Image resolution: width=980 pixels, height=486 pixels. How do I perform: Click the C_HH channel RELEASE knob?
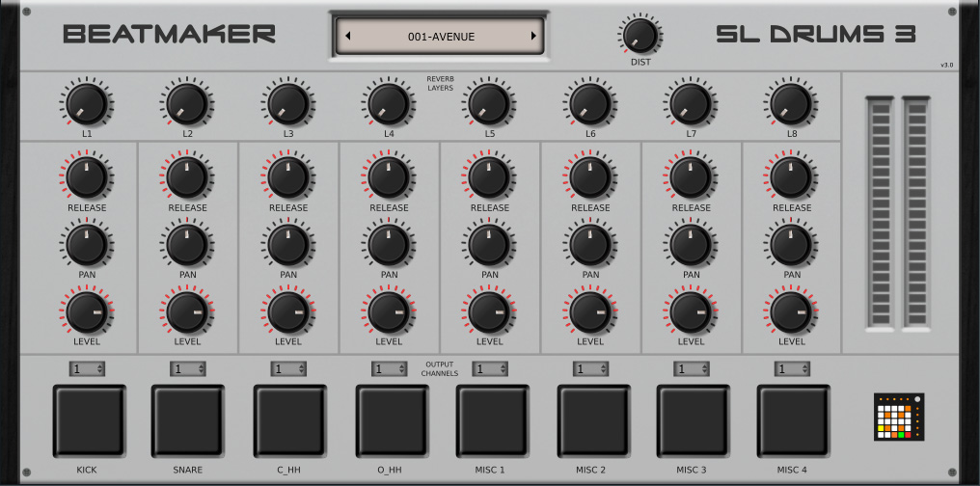point(288,176)
